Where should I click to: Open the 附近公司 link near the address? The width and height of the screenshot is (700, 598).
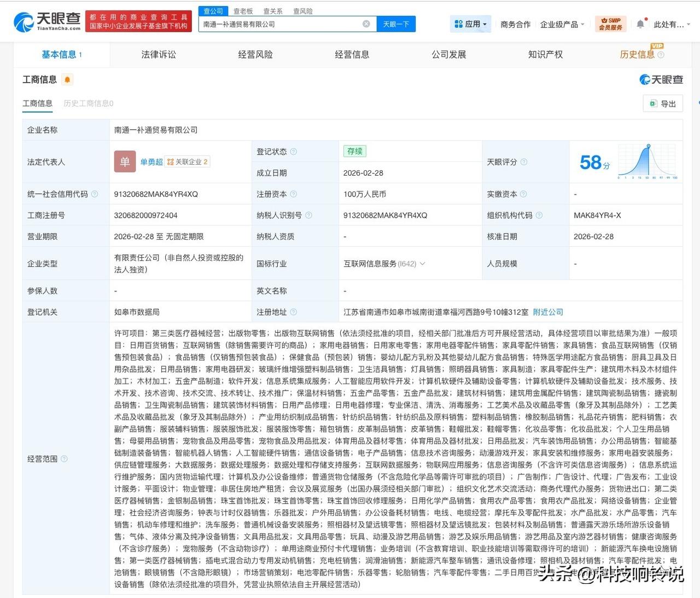(547, 312)
